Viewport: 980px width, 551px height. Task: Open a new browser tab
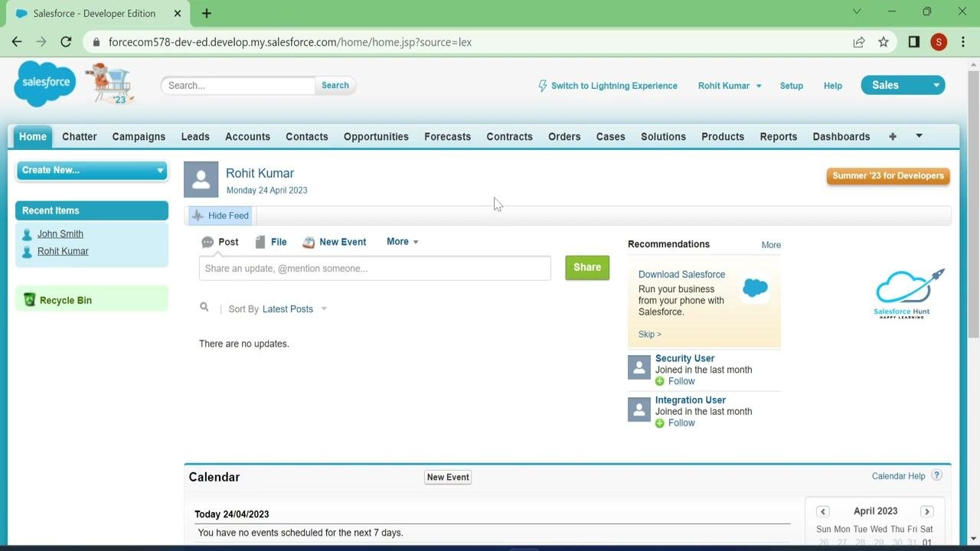coord(207,13)
